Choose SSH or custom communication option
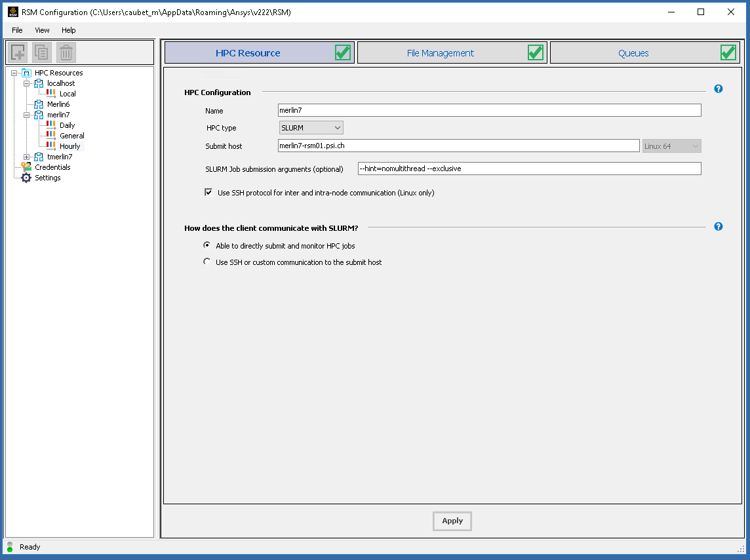750x560 pixels. pos(207,261)
